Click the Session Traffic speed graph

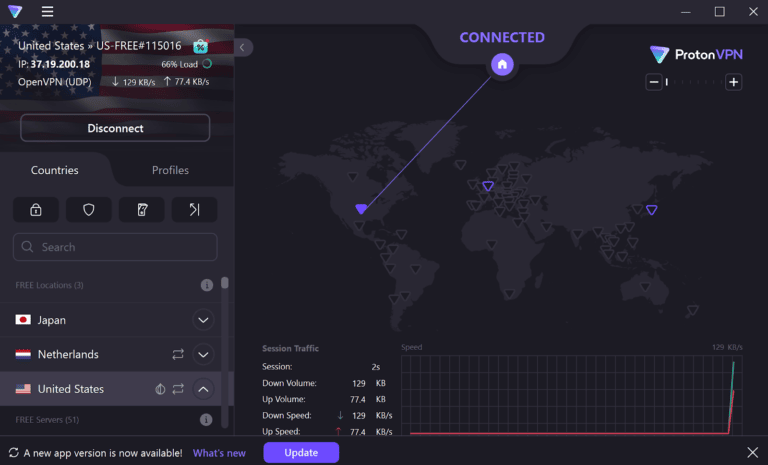tap(572, 395)
